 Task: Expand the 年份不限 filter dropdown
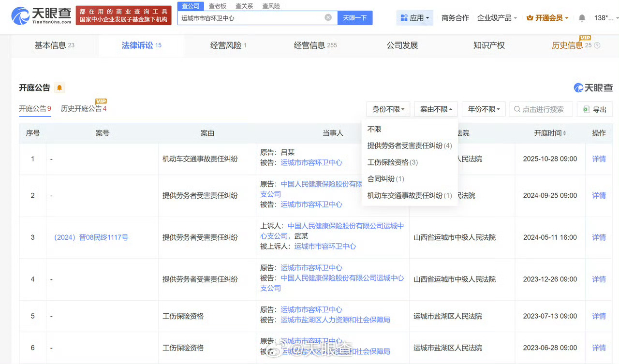(484, 109)
